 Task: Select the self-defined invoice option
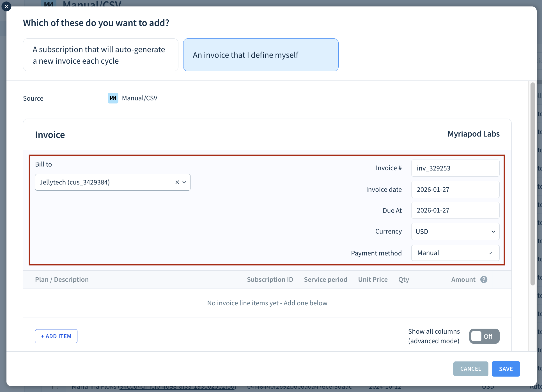click(261, 55)
